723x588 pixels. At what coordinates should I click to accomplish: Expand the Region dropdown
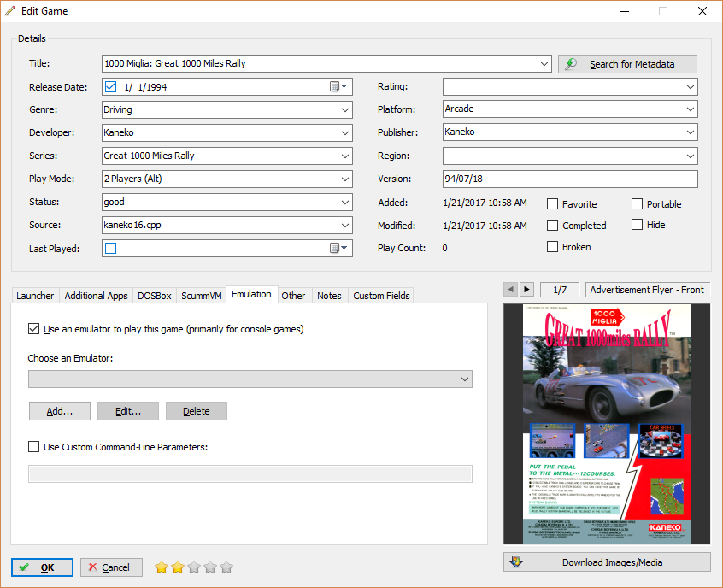pyautogui.click(x=691, y=156)
